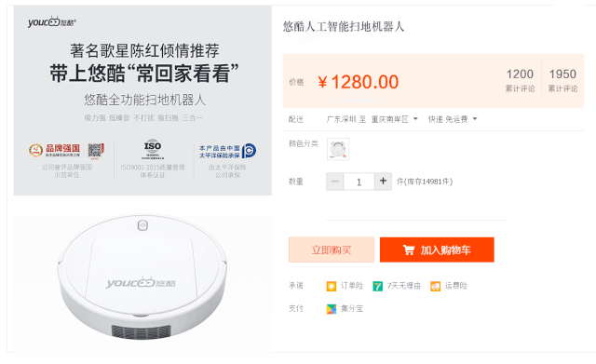Screen dimensions: 596x364
Task: Click the Pacific Insurance logo badge
Action: coord(227,151)
